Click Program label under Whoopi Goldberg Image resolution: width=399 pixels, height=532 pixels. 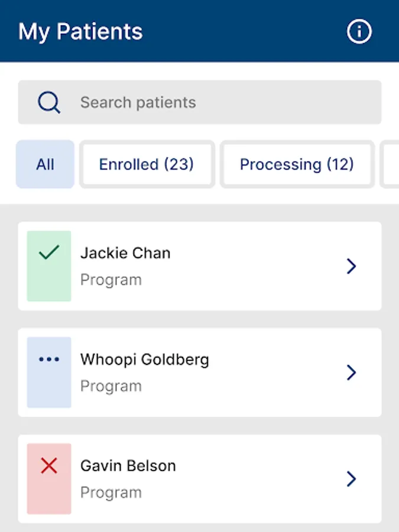[x=111, y=386]
